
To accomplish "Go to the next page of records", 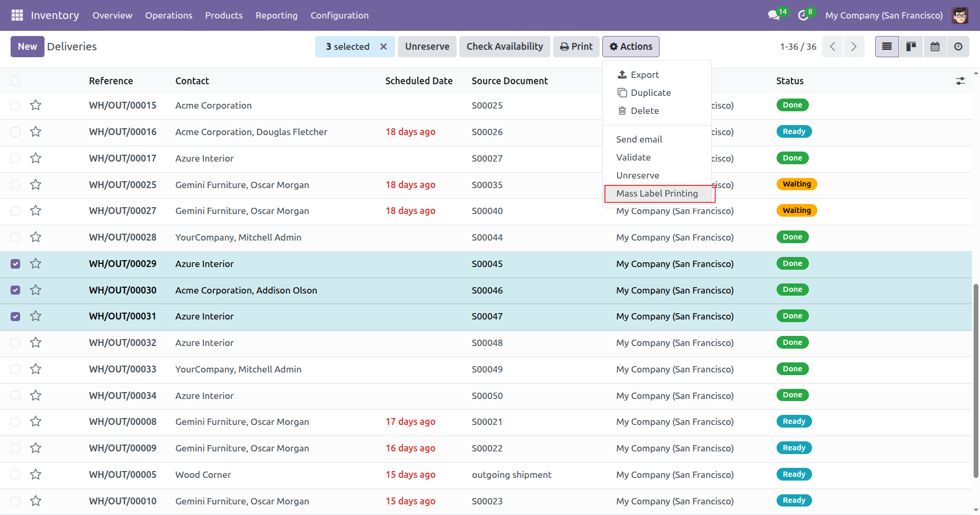I will (x=853, y=47).
